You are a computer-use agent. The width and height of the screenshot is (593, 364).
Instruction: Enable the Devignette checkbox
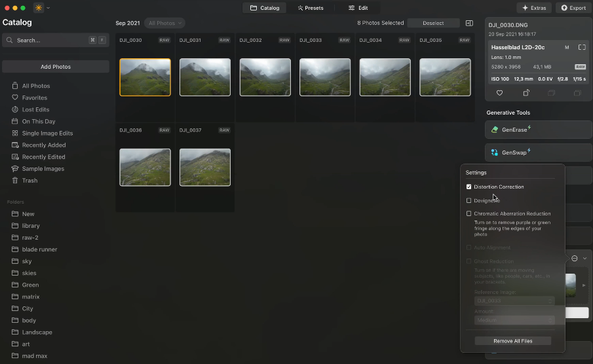tap(469, 200)
